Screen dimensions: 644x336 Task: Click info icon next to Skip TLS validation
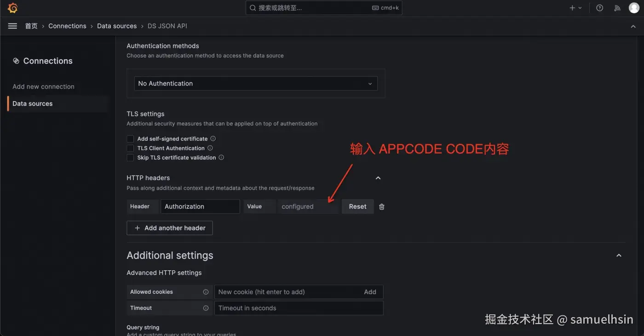221,157
